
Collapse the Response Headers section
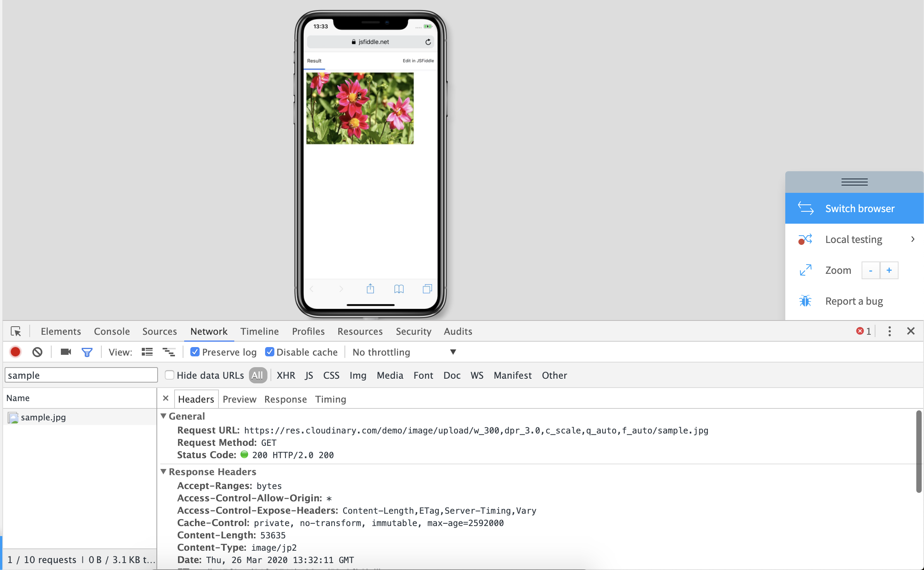click(x=164, y=471)
